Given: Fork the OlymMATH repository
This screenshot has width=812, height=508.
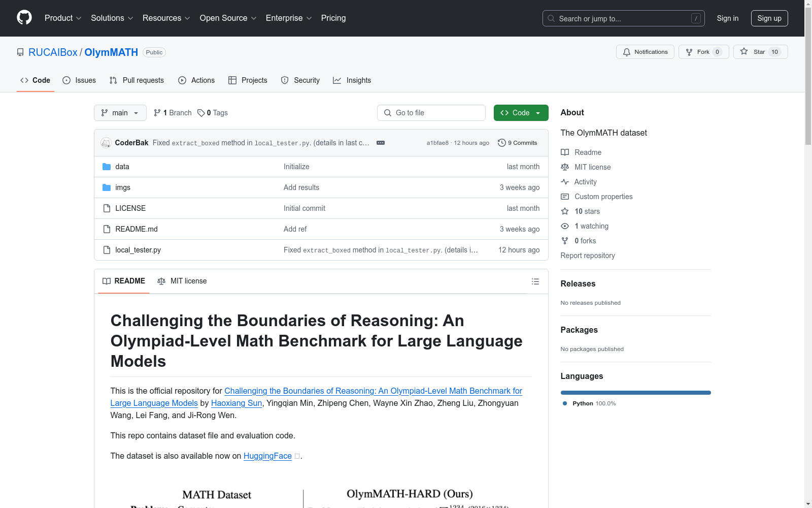Looking at the screenshot, I should click(703, 52).
